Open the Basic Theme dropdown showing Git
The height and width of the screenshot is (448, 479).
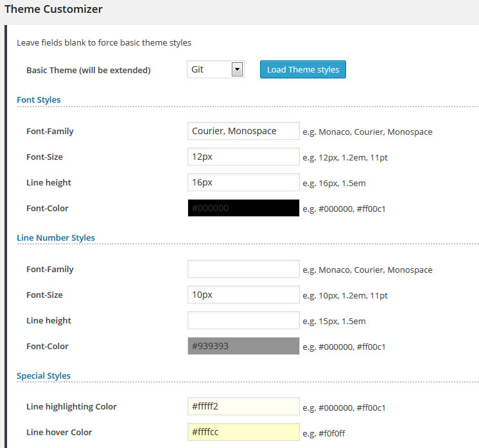click(x=216, y=69)
